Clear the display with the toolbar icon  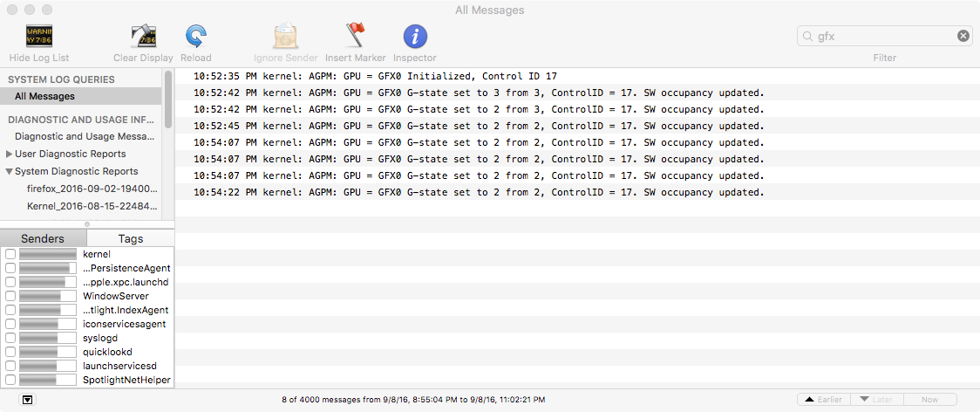tap(143, 37)
